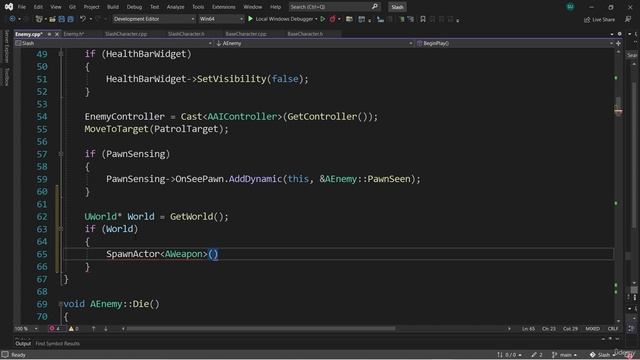This screenshot has width=640, height=360.
Task: Start Local Windows Debugger with green play
Action: (x=250, y=19)
